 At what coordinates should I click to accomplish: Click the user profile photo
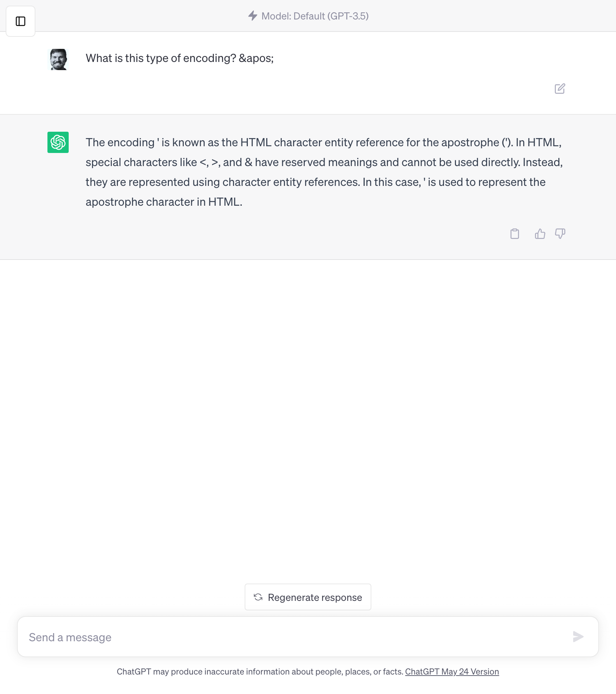click(58, 59)
